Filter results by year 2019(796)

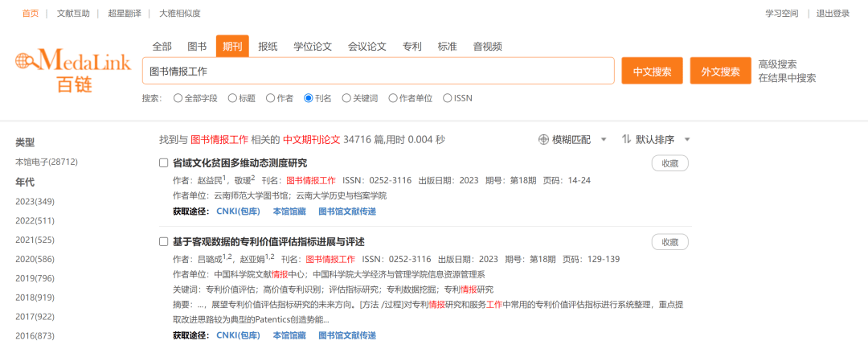point(35,278)
